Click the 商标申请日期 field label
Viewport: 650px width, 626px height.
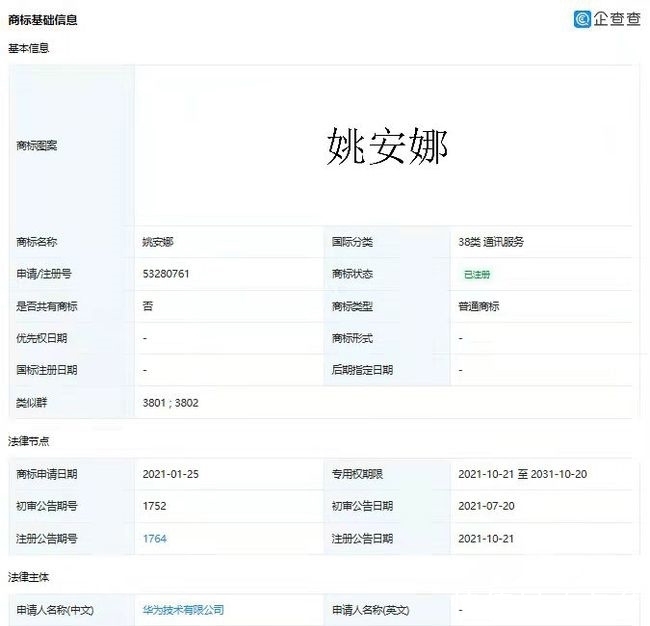47,474
